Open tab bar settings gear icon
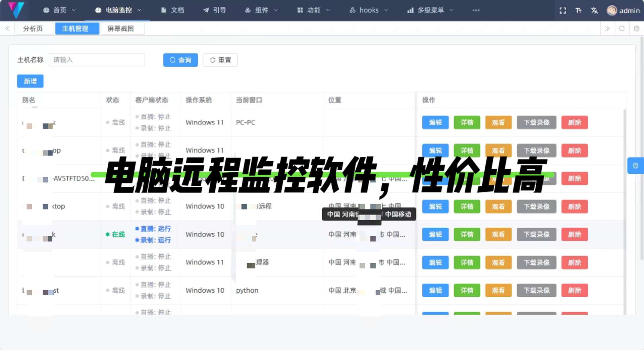The width and height of the screenshot is (644, 350). point(636,28)
